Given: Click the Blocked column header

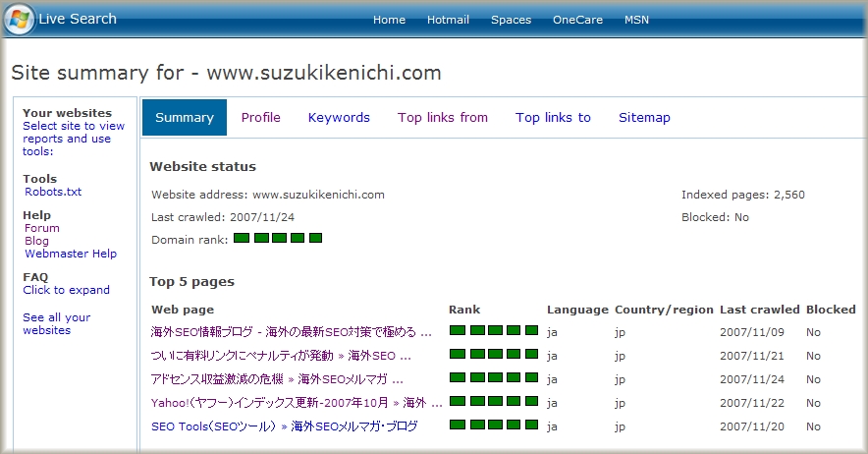Looking at the screenshot, I should [831, 310].
